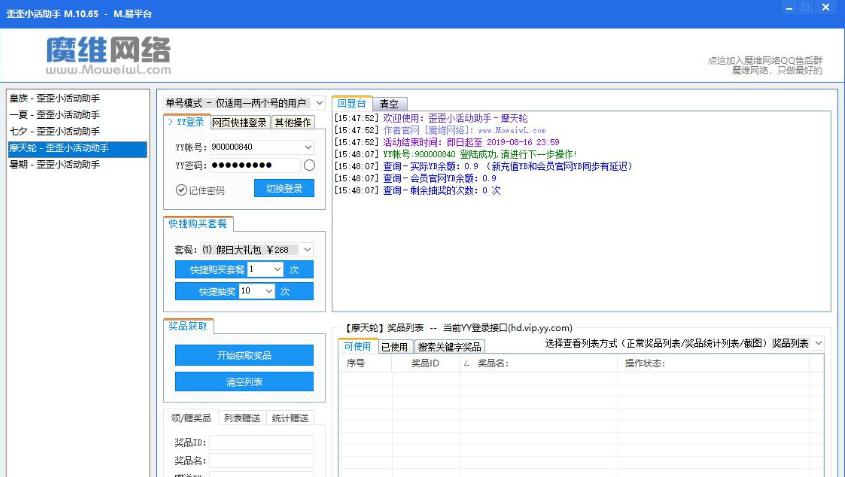This screenshot has width=845, height=477.
Task: Click the 魔维网络 logo in header
Action: [108, 56]
